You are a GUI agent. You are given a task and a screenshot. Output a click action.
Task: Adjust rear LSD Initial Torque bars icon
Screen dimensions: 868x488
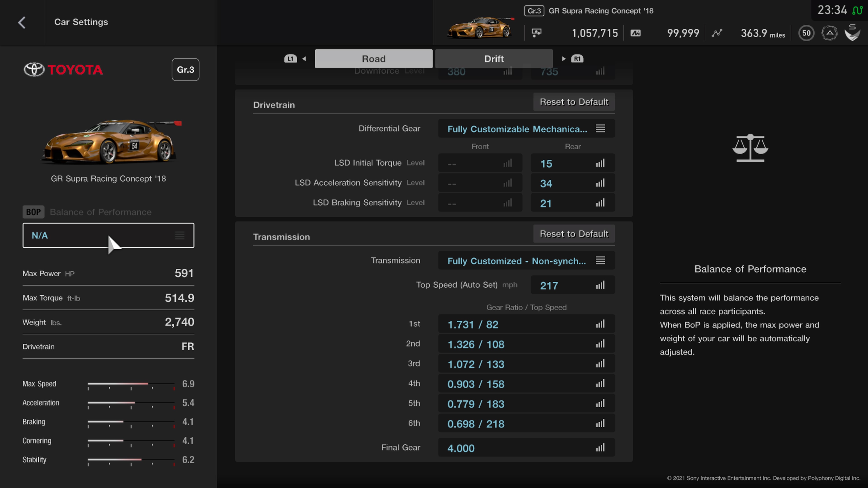[600, 163]
